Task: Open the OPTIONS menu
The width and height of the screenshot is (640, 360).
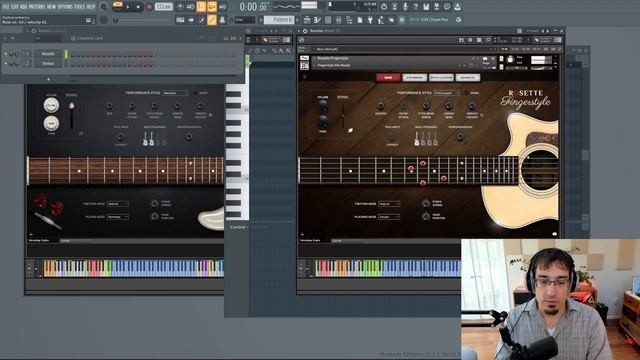Action: click(x=65, y=7)
